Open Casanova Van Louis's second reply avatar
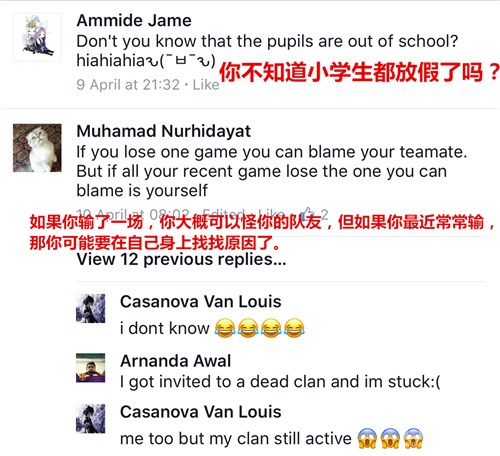 click(90, 419)
